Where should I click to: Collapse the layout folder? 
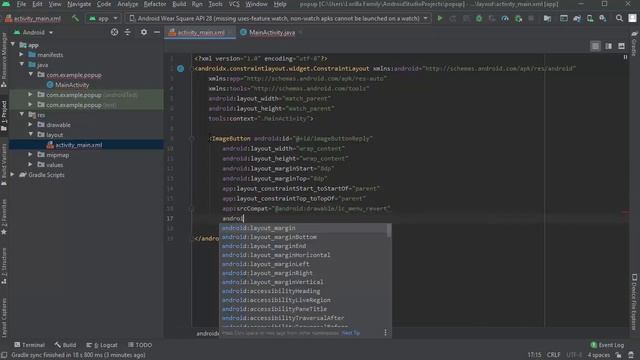[31, 135]
